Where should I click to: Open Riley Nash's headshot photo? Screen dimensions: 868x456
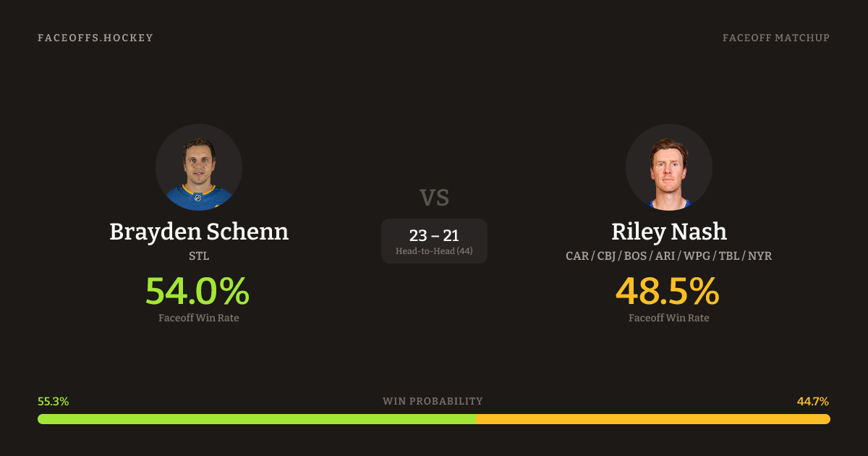pyautogui.click(x=669, y=167)
